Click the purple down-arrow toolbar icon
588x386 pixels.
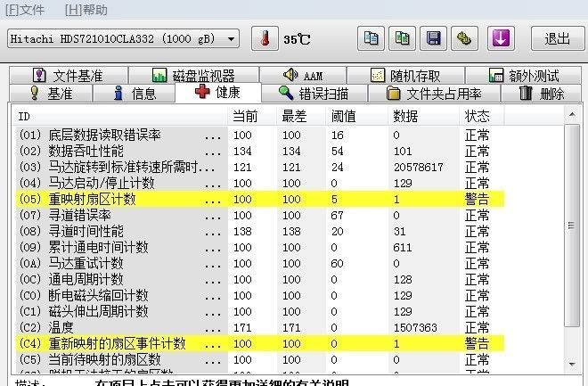pos(501,38)
